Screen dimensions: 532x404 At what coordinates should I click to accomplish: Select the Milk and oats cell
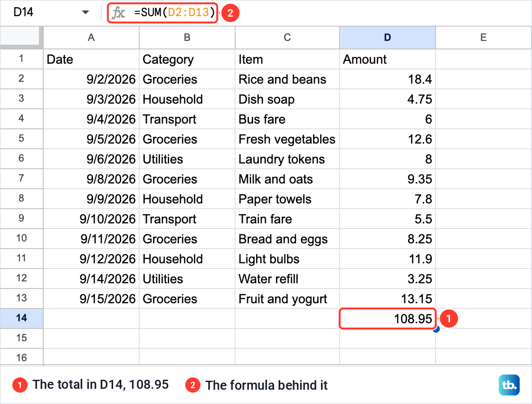pos(287,179)
